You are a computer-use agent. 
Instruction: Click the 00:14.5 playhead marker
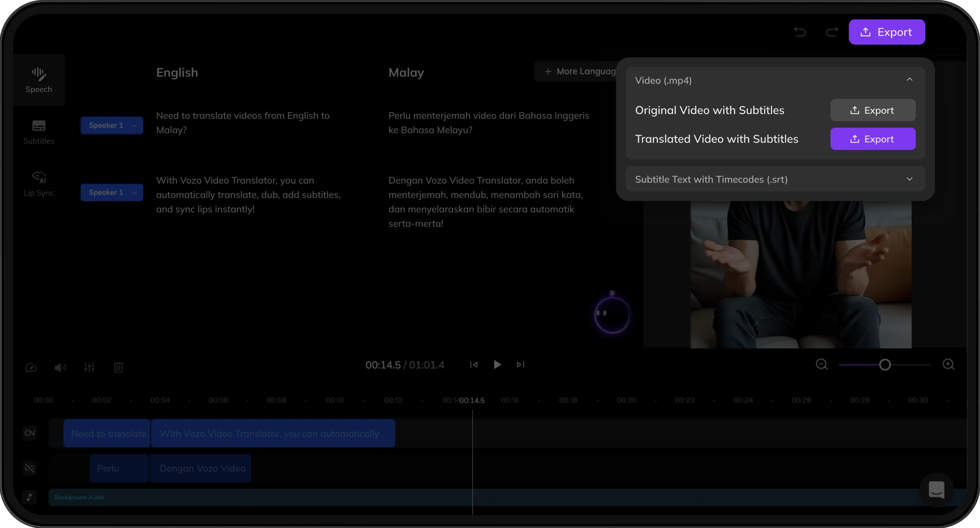click(472, 401)
